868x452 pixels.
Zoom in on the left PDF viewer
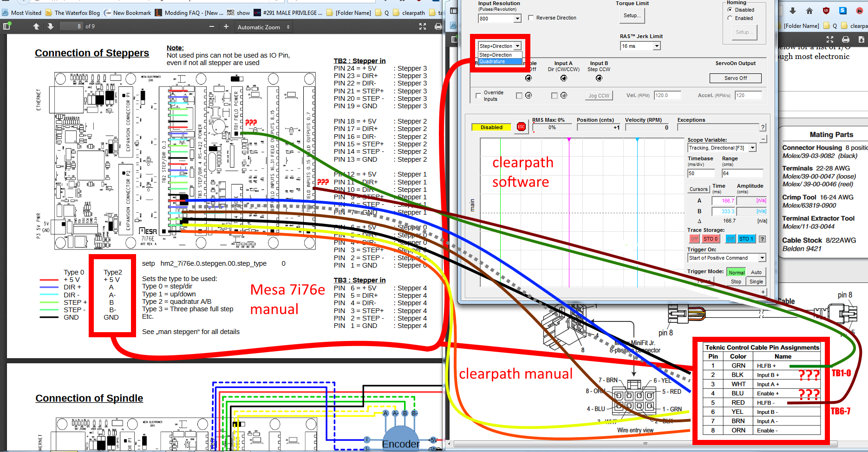(226, 26)
